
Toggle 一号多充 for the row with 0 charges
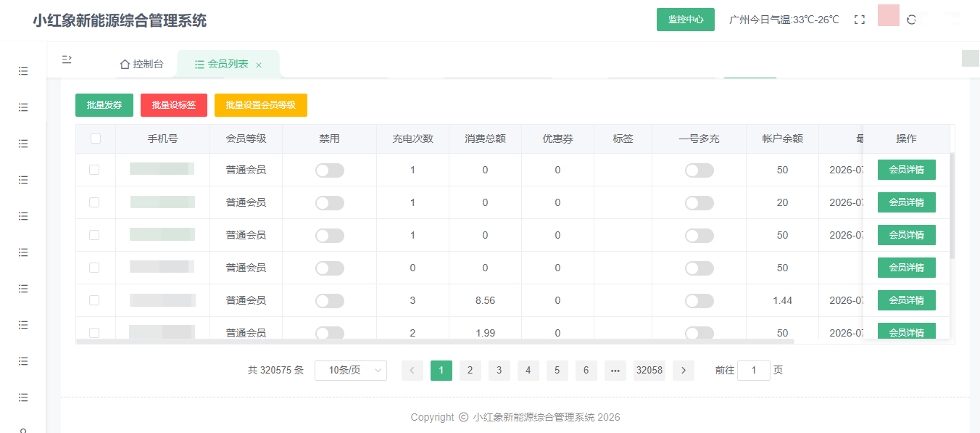tap(699, 268)
